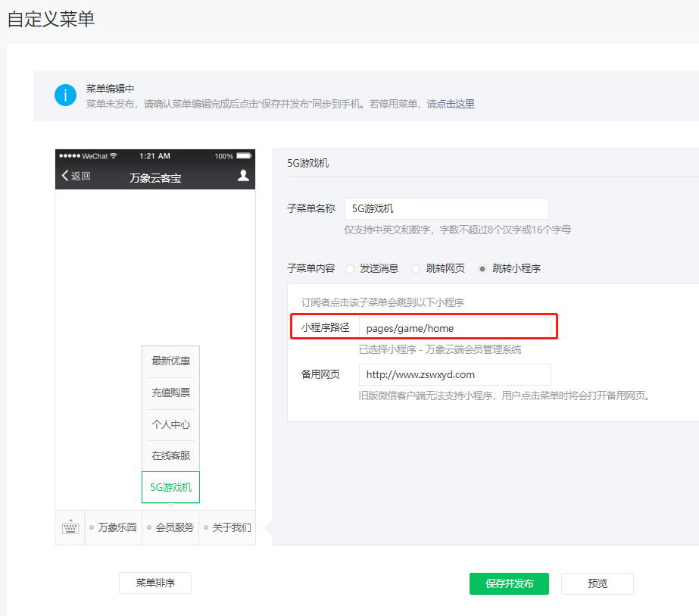
Task: Click the 5G游戏机 panel heading
Action: click(x=308, y=163)
